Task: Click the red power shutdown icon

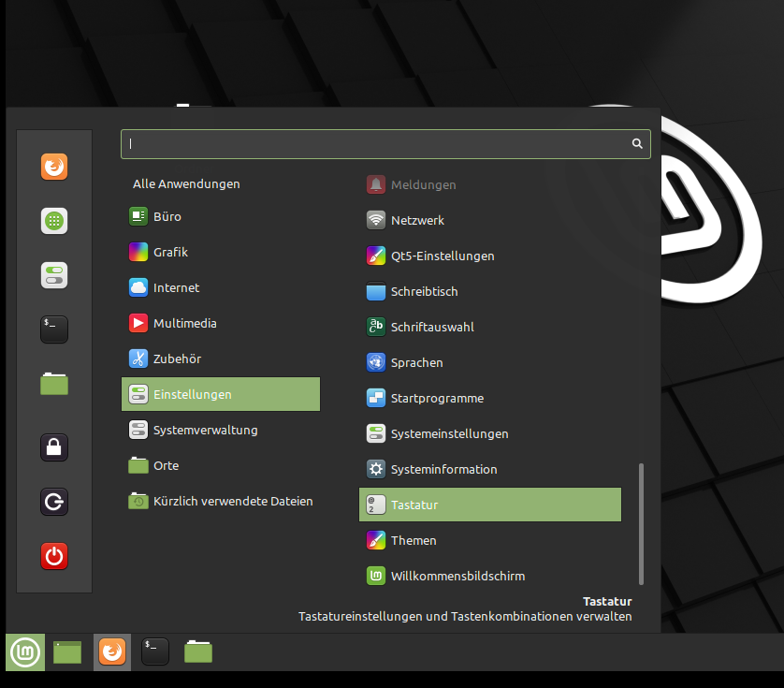Action: pyautogui.click(x=54, y=556)
